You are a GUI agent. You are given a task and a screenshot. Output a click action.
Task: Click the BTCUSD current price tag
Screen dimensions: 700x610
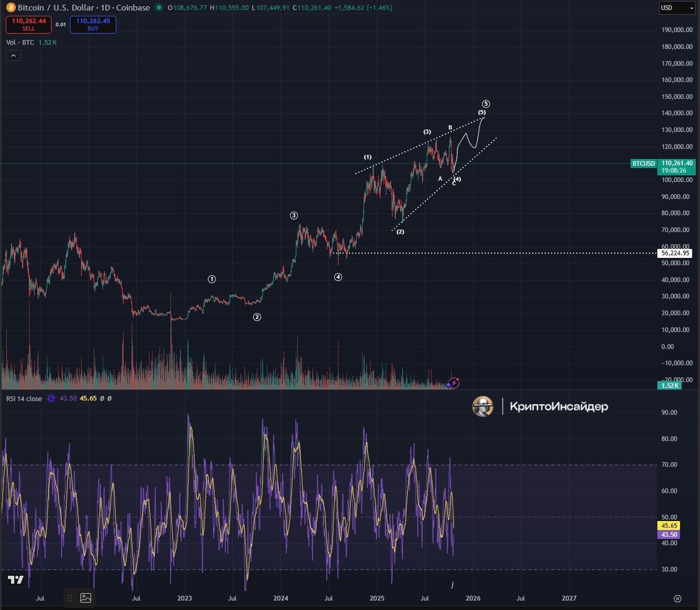tap(644, 164)
